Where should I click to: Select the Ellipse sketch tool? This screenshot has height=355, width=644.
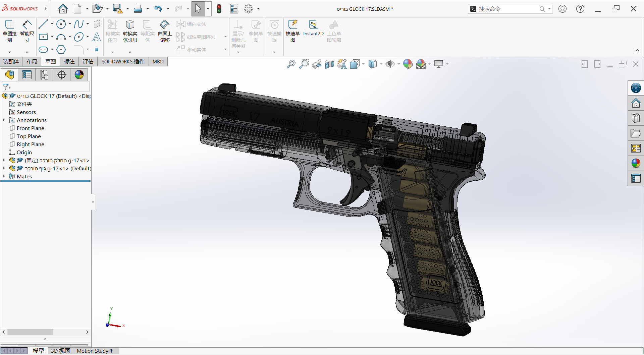[78, 37]
